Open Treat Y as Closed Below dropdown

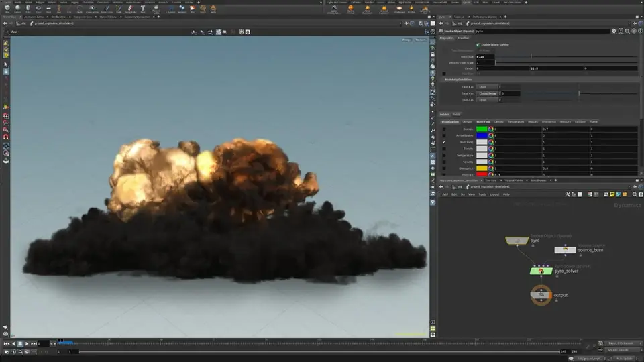[488, 93]
